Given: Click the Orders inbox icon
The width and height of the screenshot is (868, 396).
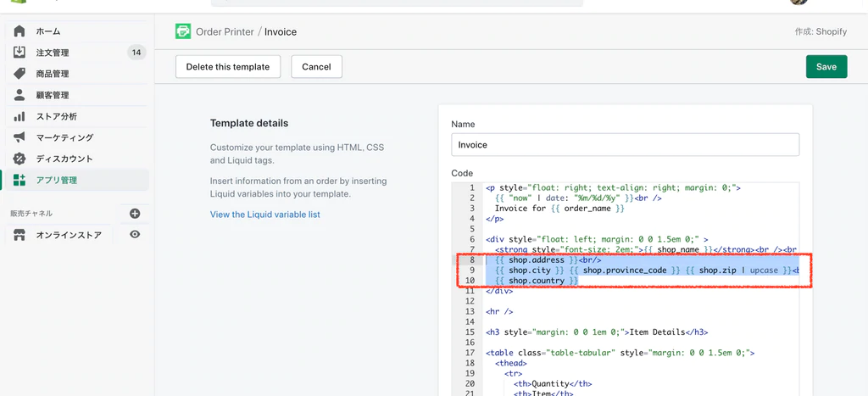Looking at the screenshot, I should (19, 53).
